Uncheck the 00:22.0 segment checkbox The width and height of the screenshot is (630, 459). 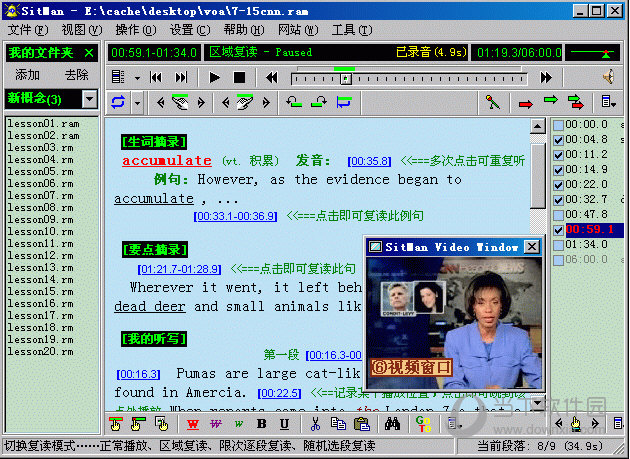(x=558, y=185)
